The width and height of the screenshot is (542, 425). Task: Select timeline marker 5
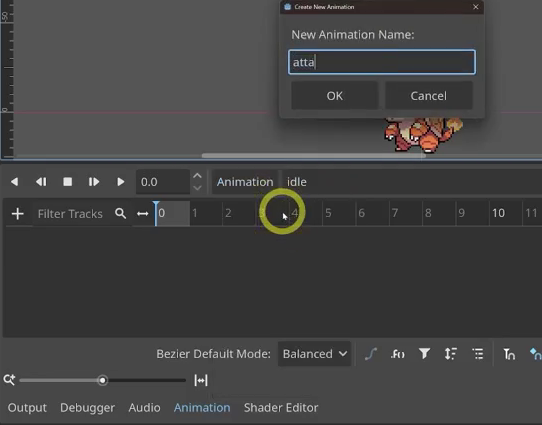[x=328, y=213]
